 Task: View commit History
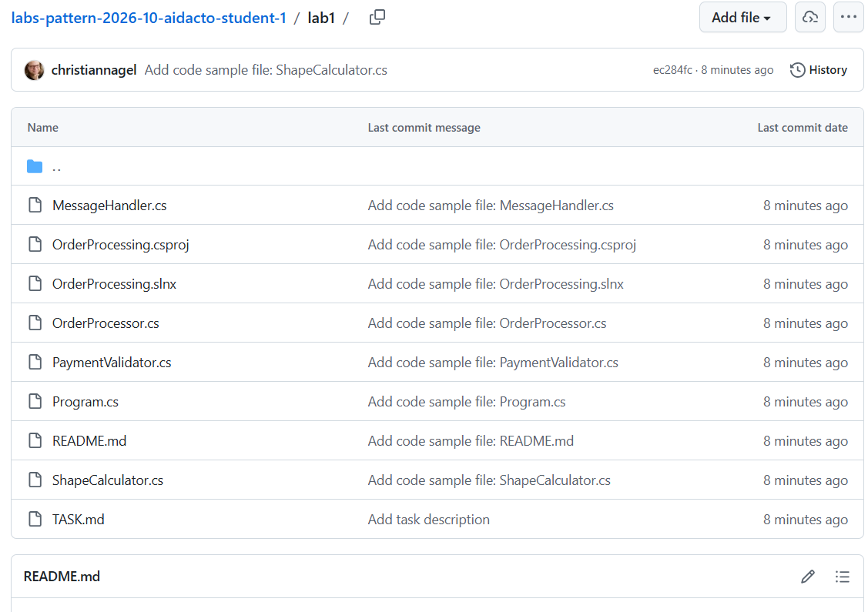coord(818,70)
